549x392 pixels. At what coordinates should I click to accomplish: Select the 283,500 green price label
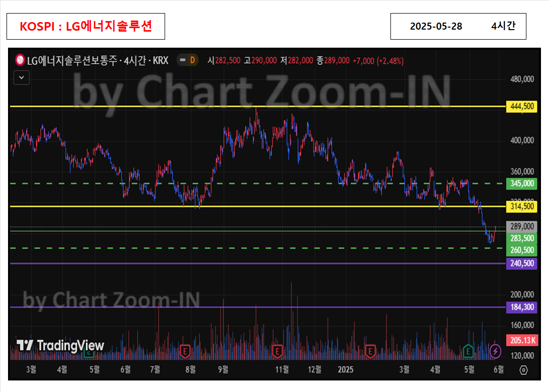(522, 238)
